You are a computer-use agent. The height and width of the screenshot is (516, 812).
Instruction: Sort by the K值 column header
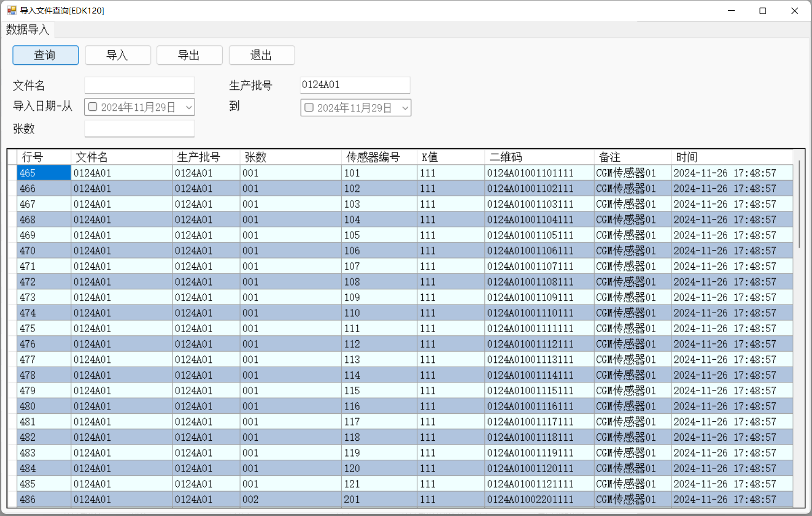[451, 157]
